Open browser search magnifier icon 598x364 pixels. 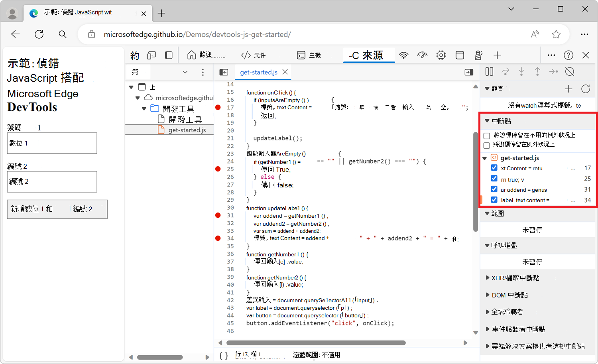(63, 34)
